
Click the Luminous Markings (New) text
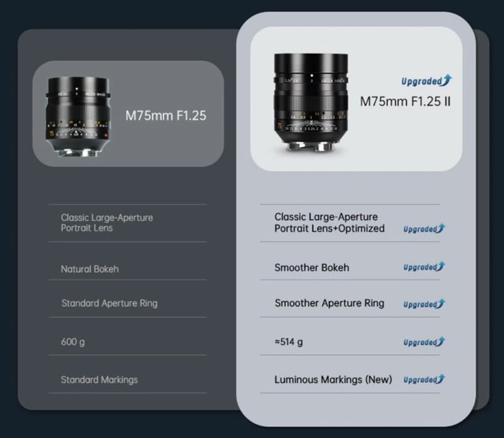333,380
